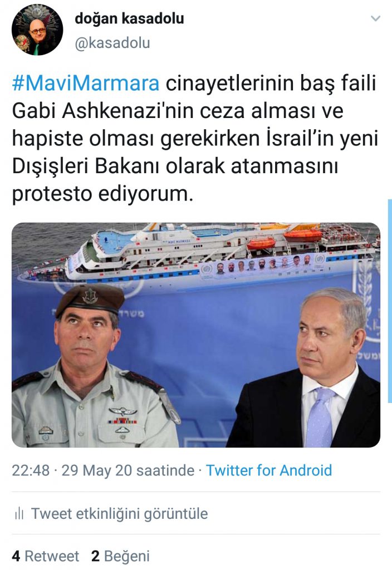This screenshot has height=570, width=392.
Task: Click the ship in the tweet photo
Action: click(x=197, y=253)
